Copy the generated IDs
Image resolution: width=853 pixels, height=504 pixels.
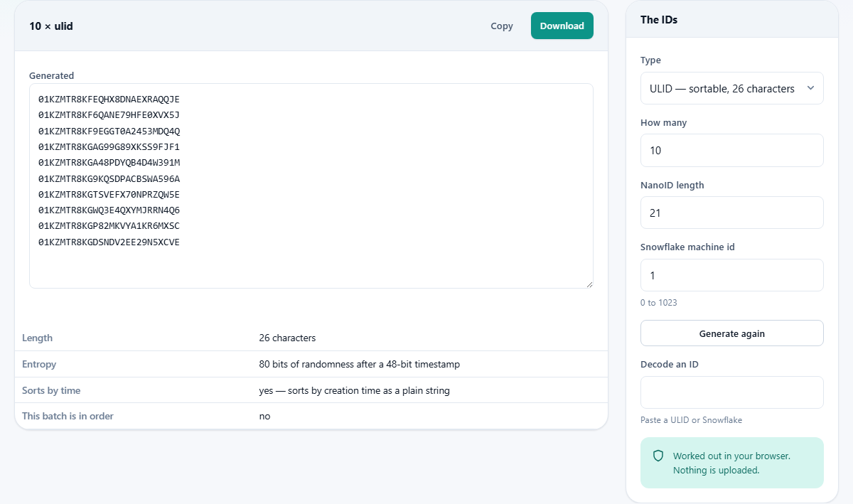501,26
